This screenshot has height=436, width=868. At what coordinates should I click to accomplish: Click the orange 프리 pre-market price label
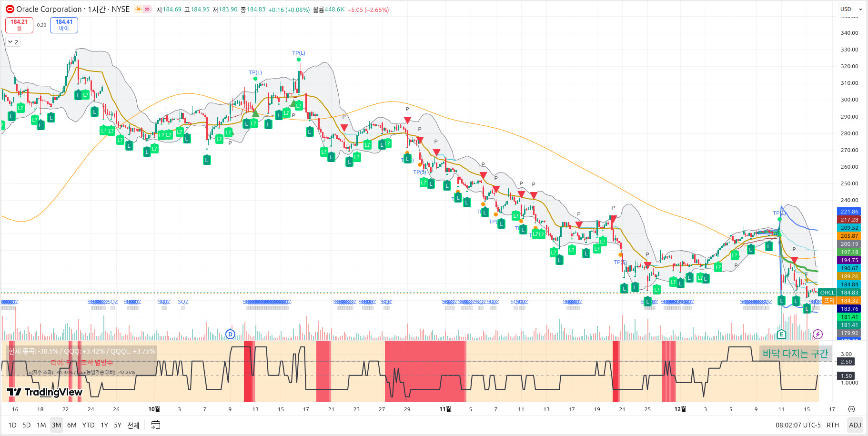[829, 301]
